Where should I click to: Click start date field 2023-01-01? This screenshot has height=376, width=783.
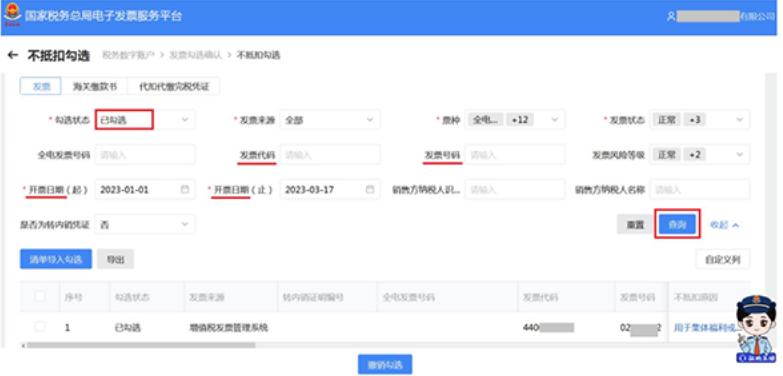(145, 190)
